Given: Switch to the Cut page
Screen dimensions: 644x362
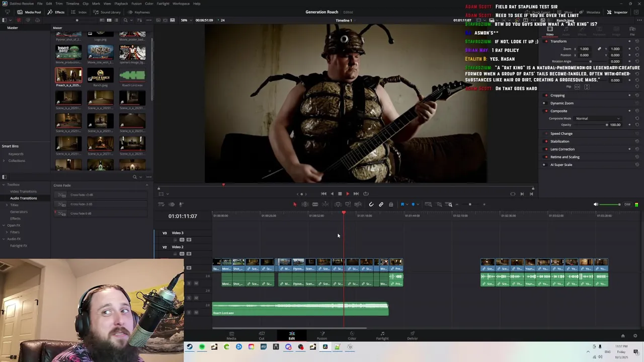Looking at the screenshot, I should point(262,335).
